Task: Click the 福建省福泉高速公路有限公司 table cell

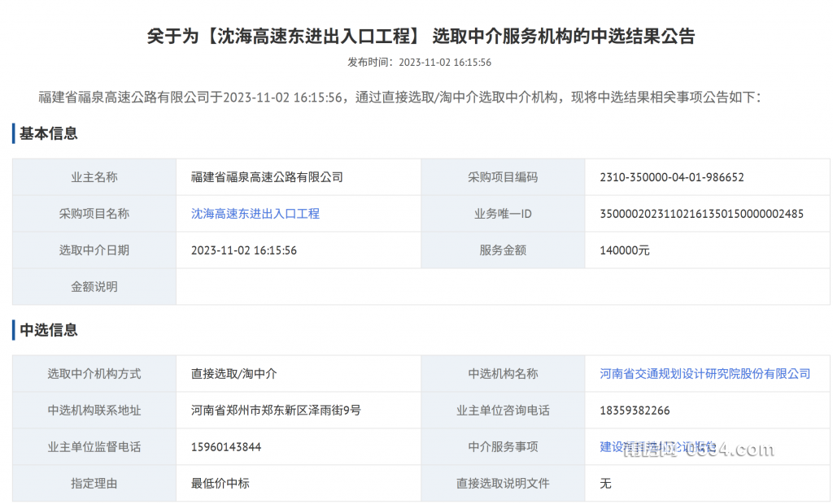Action: 299,177
